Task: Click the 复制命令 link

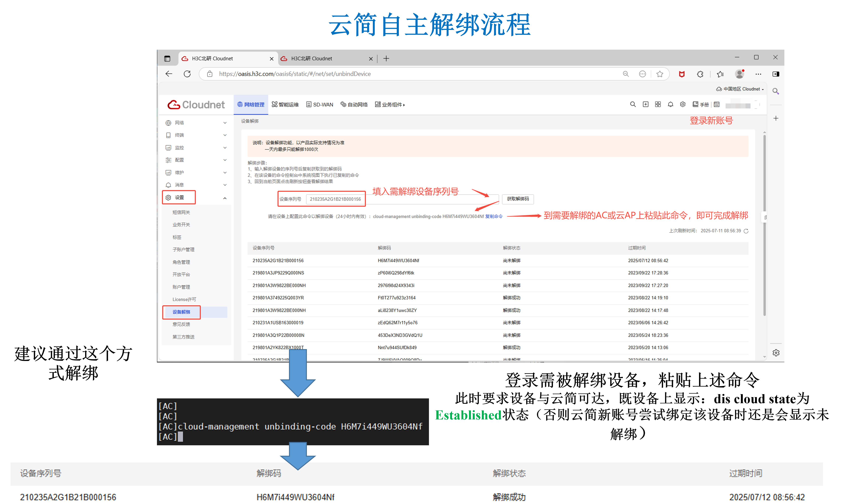Action: 494,216
